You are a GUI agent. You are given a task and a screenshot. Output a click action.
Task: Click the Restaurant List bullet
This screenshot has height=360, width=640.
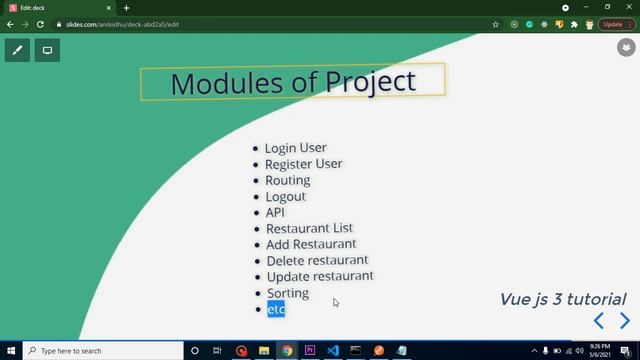(309, 228)
